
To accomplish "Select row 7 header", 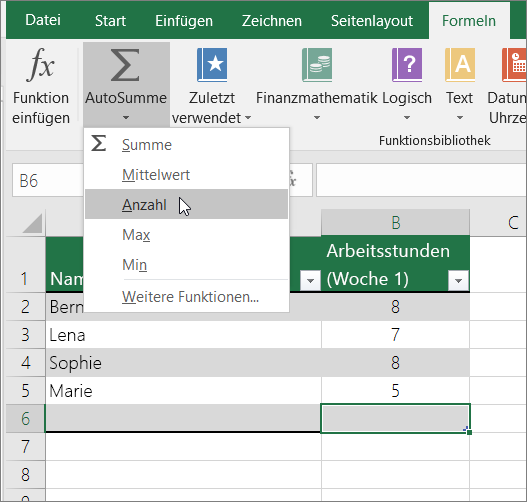I will pyautogui.click(x=26, y=447).
